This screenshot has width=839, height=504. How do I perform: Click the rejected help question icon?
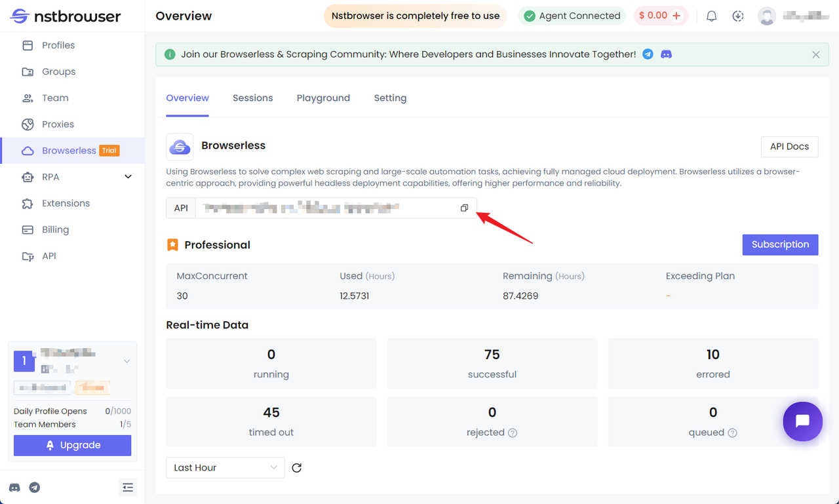click(513, 433)
